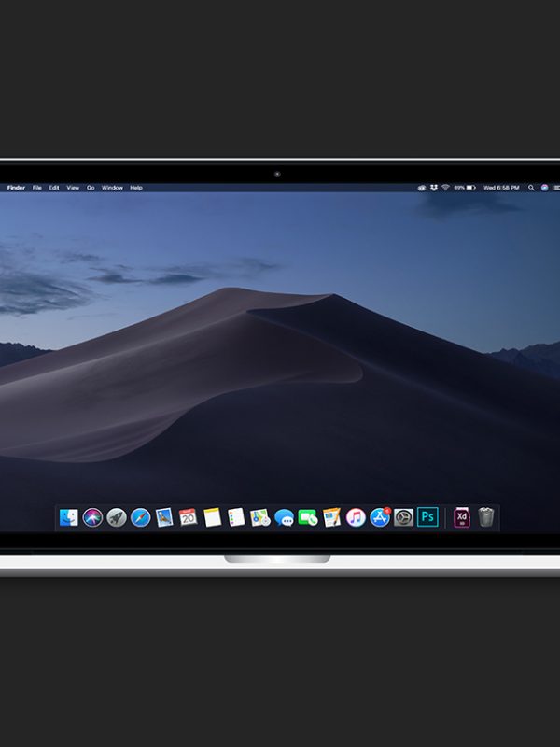The height and width of the screenshot is (747, 560).
Task: Launch Photoshop from the dock
Action: tap(428, 517)
